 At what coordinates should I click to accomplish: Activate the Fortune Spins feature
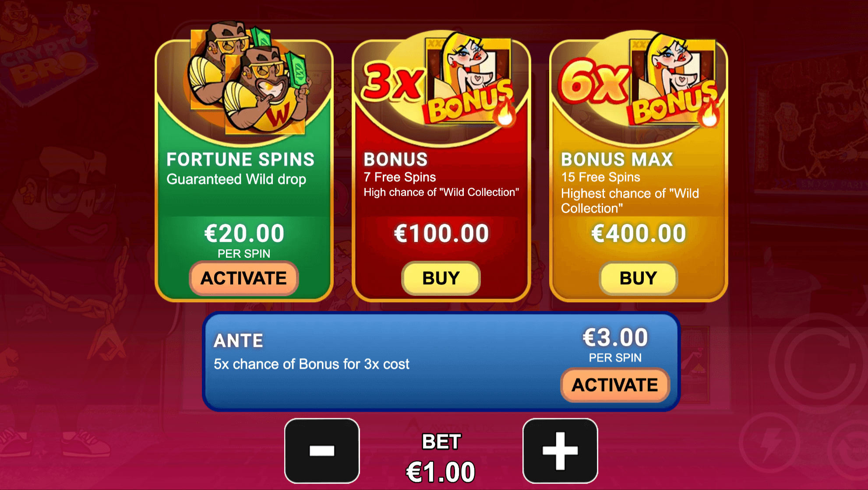pos(244,278)
